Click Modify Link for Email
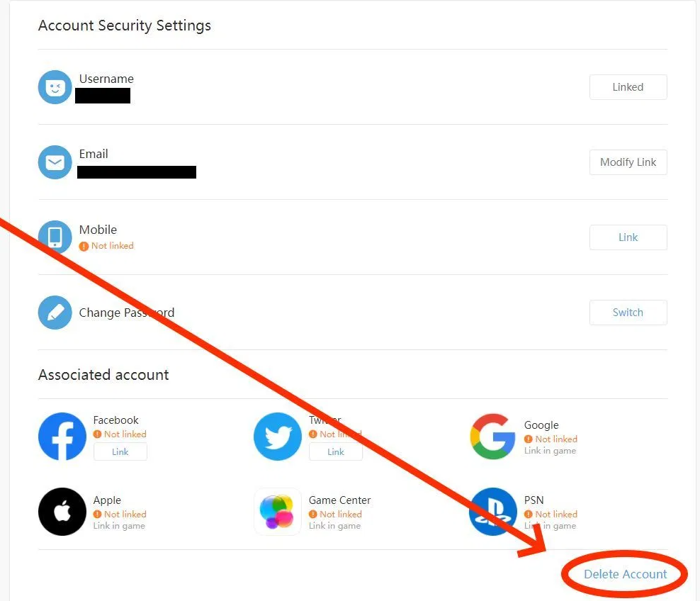This screenshot has height=601, width=700. coord(628,162)
